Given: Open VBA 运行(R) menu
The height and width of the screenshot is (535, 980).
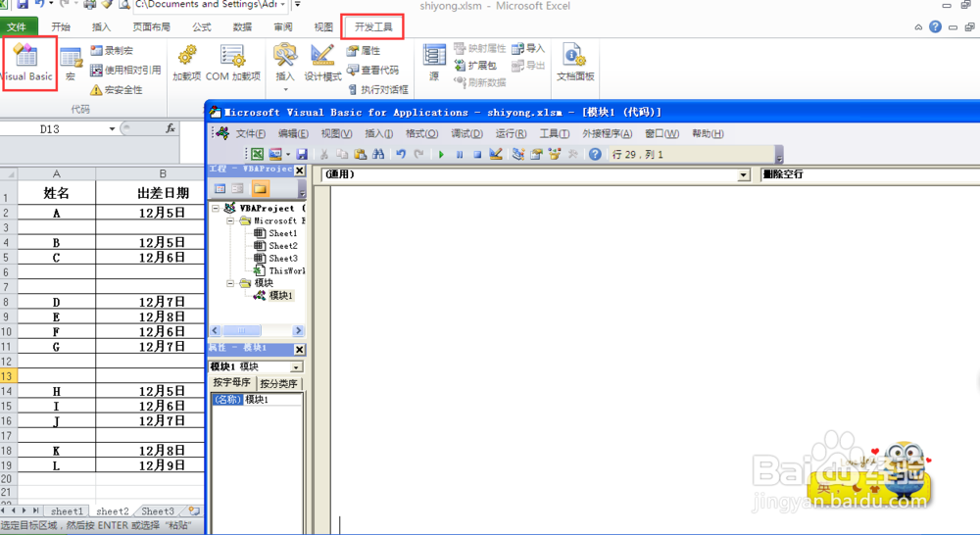Looking at the screenshot, I should pos(511,133).
